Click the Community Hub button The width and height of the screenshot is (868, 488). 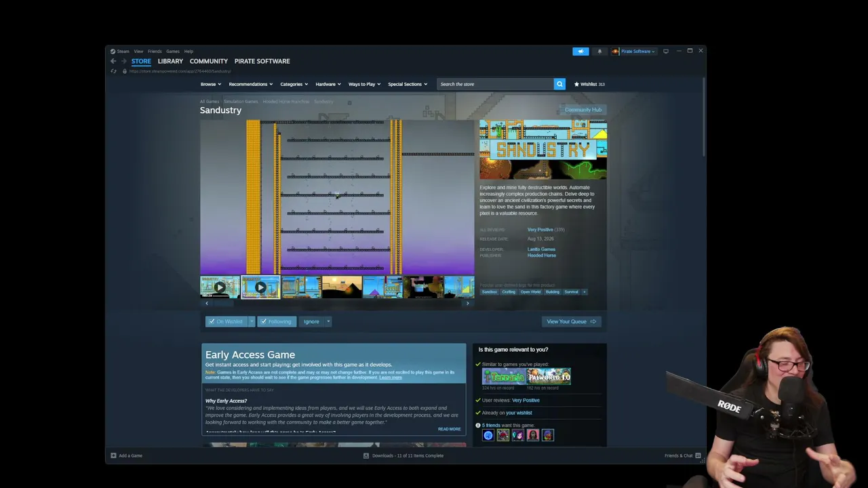pos(583,110)
